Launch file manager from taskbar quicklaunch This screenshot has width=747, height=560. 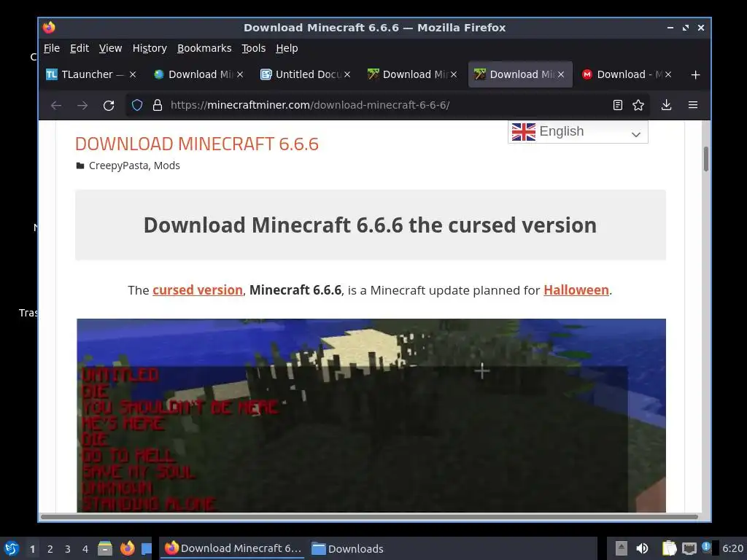[105, 548]
